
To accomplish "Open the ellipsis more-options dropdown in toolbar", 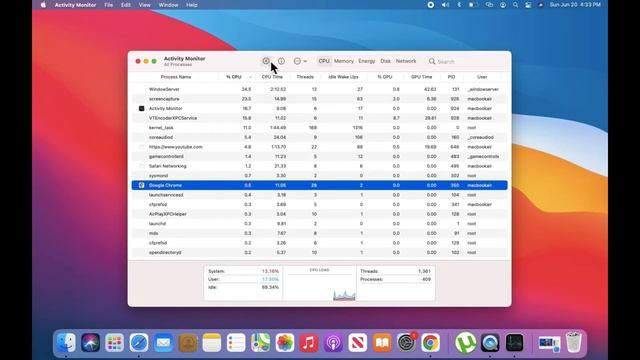I will click(300, 61).
